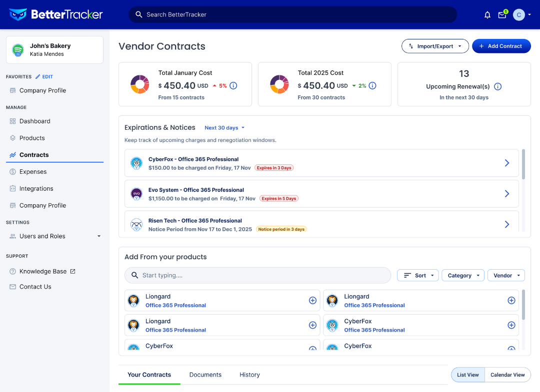Open the CyberFox Office 365 contract arrow
Image resolution: width=540 pixels, height=392 pixels.
[507, 163]
